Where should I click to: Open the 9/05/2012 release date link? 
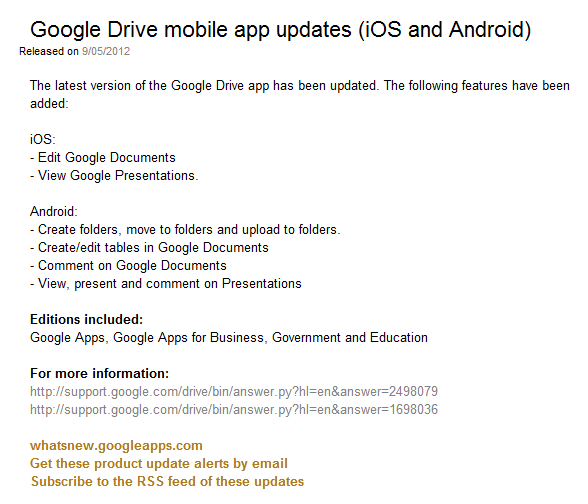106,51
